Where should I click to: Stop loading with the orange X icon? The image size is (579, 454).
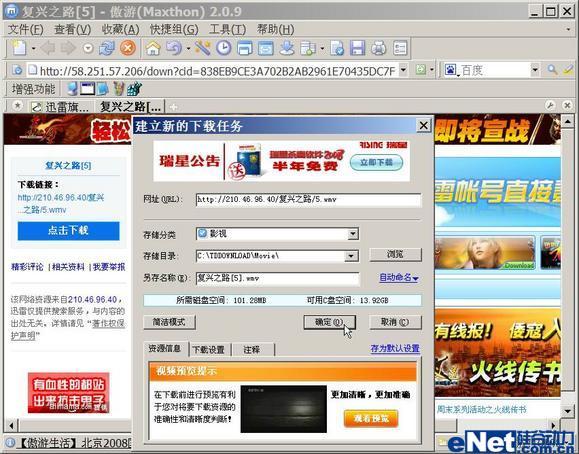pyautogui.click(x=127, y=48)
